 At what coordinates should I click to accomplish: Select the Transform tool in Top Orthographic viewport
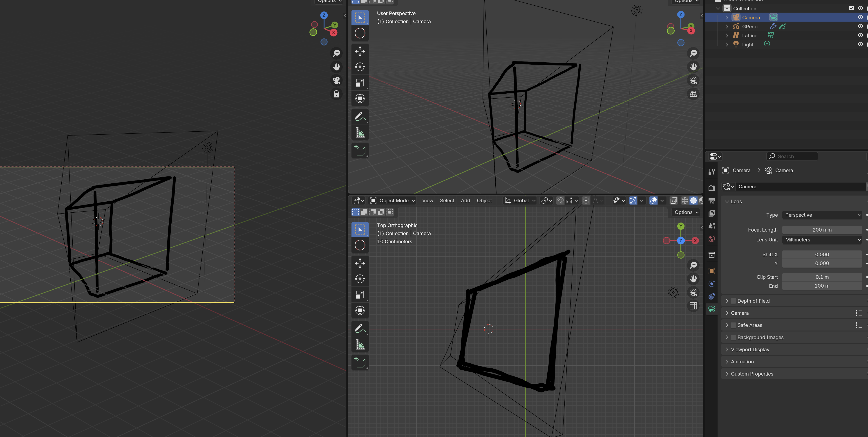[x=360, y=310]
